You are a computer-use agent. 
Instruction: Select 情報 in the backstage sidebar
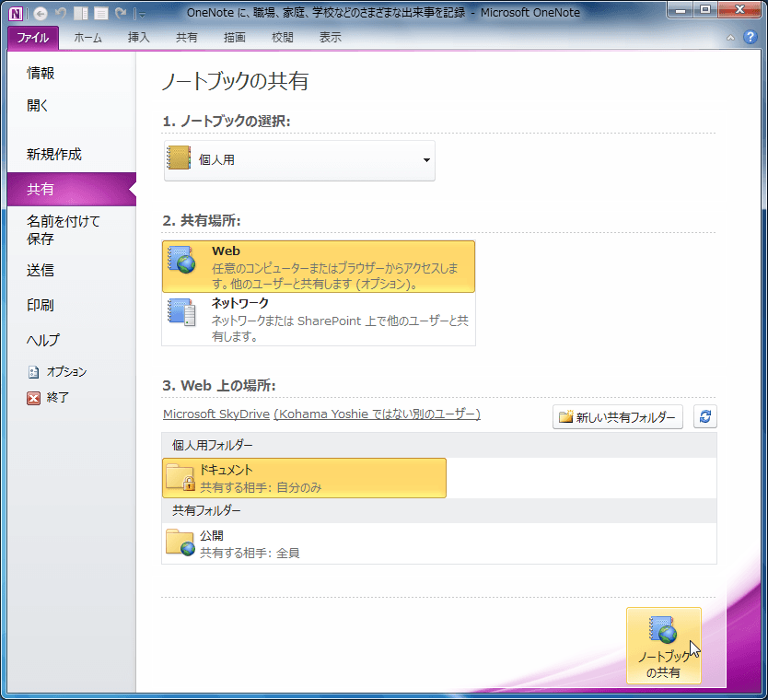coord(72,74)
